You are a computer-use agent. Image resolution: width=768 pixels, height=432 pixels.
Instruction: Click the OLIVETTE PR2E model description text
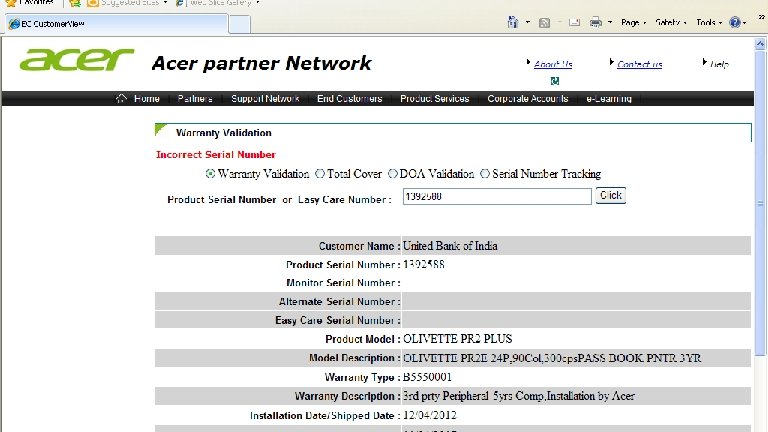[552, 358]
